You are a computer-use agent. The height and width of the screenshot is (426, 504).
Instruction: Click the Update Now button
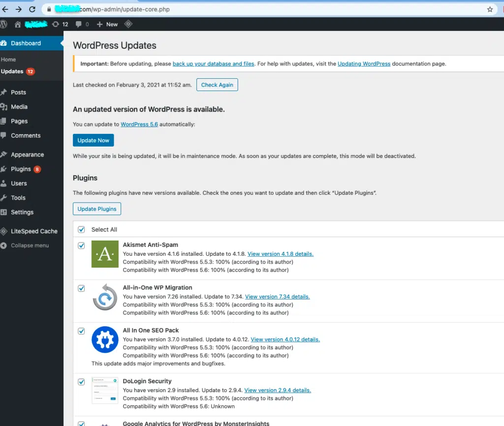(93, 140)
